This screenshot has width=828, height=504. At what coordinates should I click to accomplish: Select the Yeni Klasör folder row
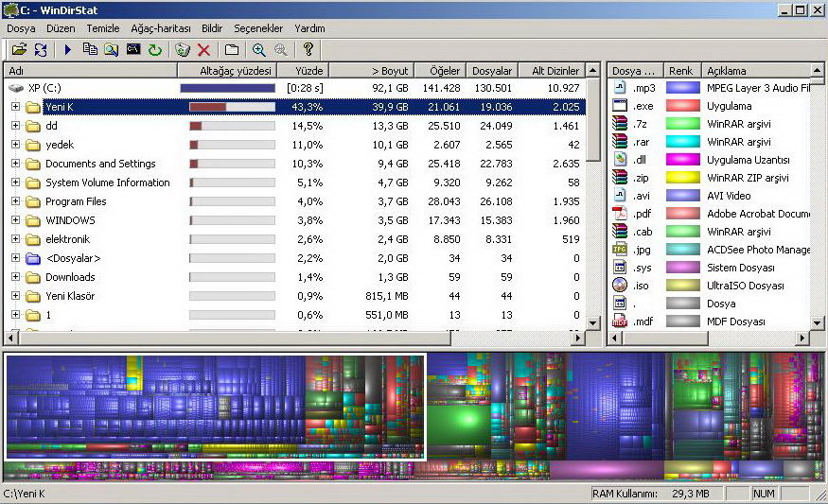coord(295,296)
